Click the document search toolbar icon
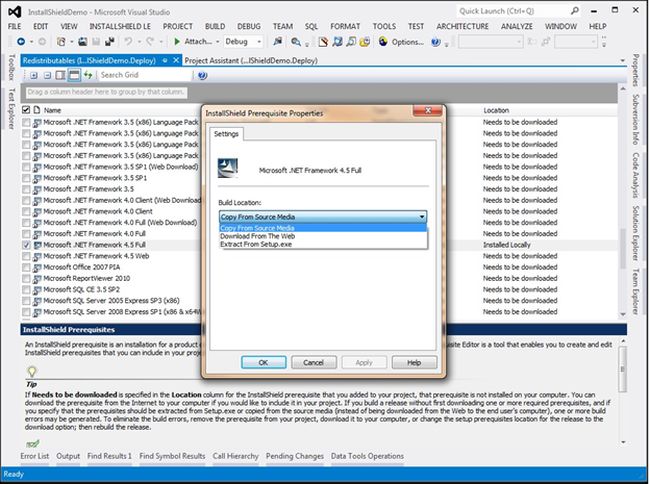The image size is (650, 484). coord(351,41)
